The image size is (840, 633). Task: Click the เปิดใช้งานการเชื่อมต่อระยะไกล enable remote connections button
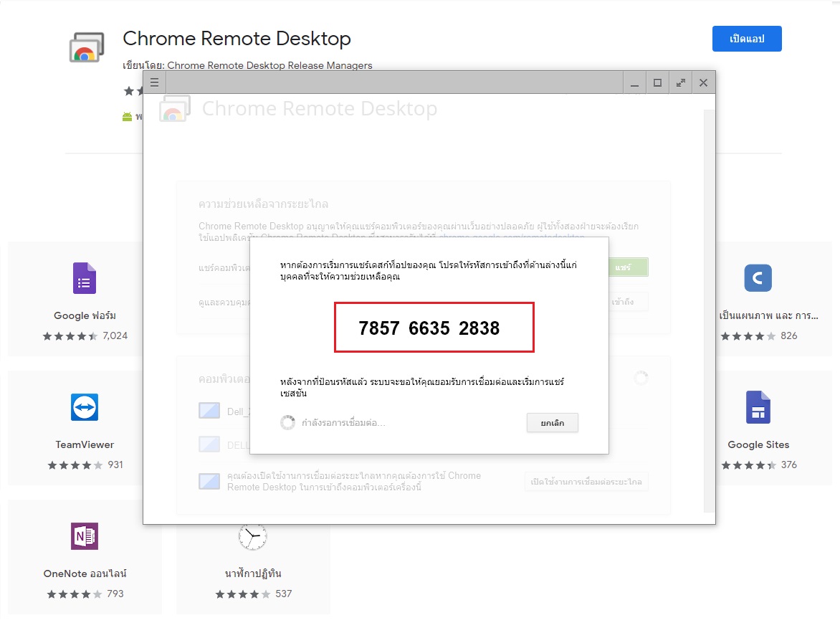coord(586,481)
